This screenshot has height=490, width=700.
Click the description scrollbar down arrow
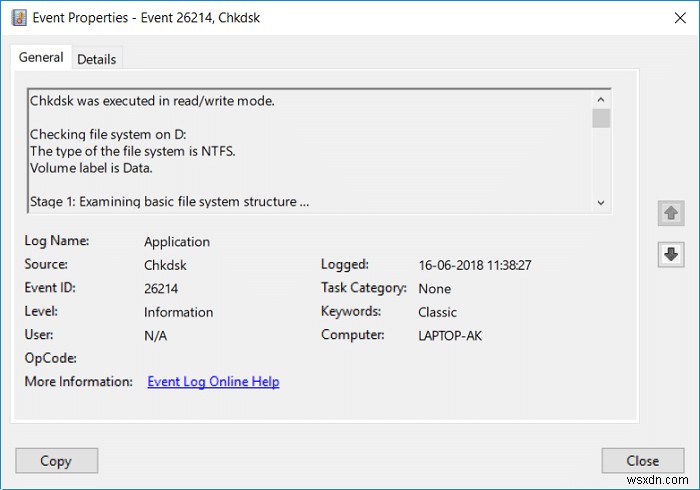(x=601, y=203)
